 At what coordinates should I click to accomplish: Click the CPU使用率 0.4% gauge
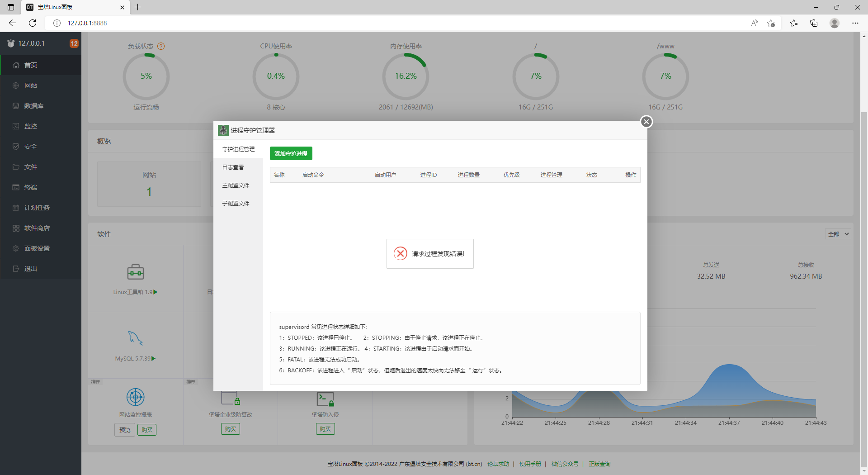[276, 76]
